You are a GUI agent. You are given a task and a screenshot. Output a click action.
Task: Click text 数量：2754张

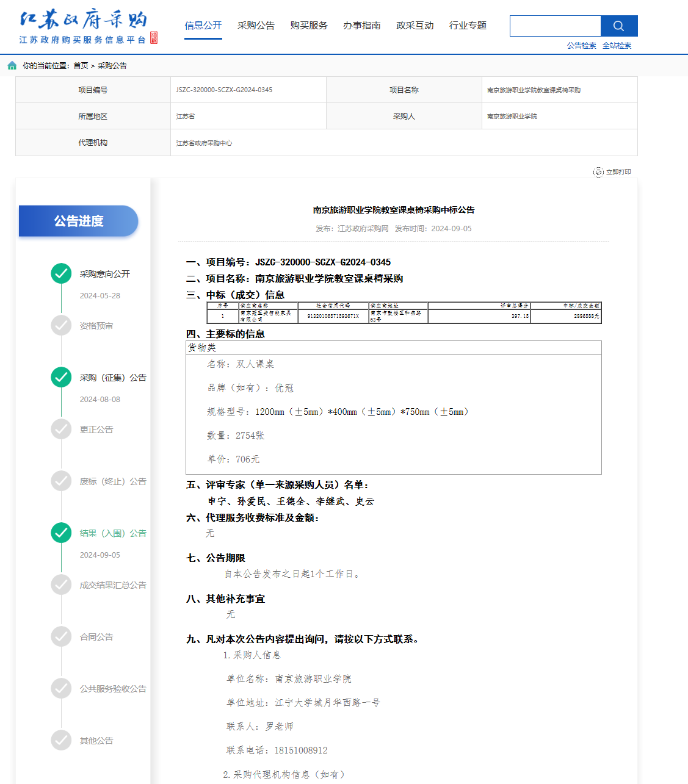click(x=236, y=436)
